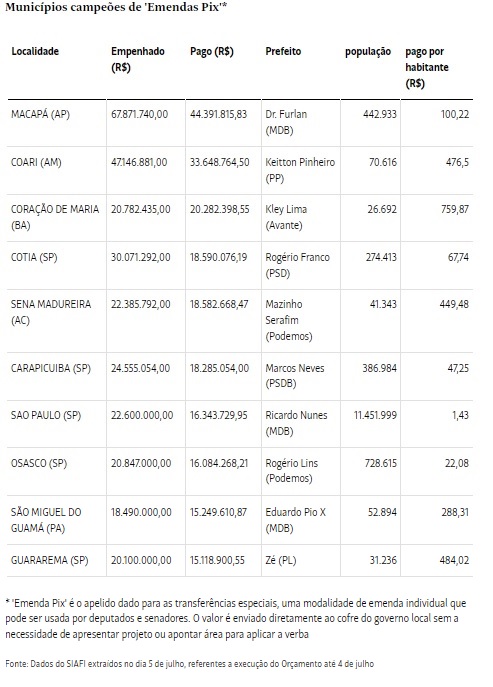Select Ricardo Nunes (MDB) mayor cell
The image size is (493, 687).
tap(296, 423)
